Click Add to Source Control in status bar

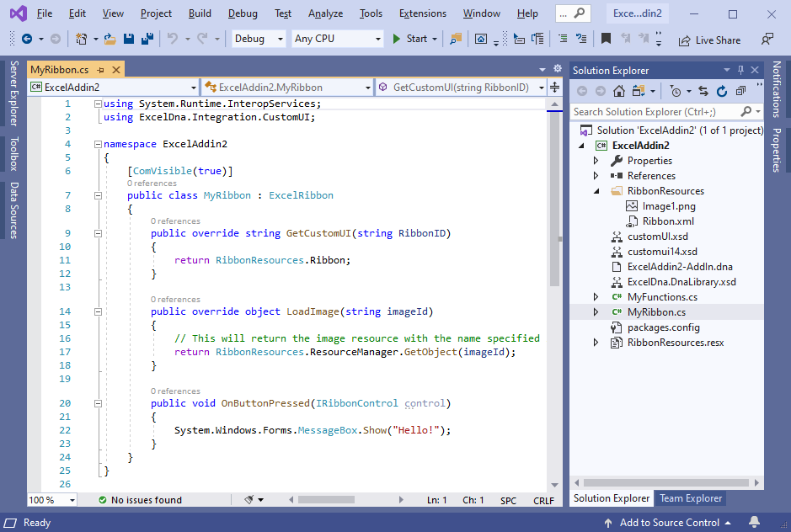click(x=669, y=523)
